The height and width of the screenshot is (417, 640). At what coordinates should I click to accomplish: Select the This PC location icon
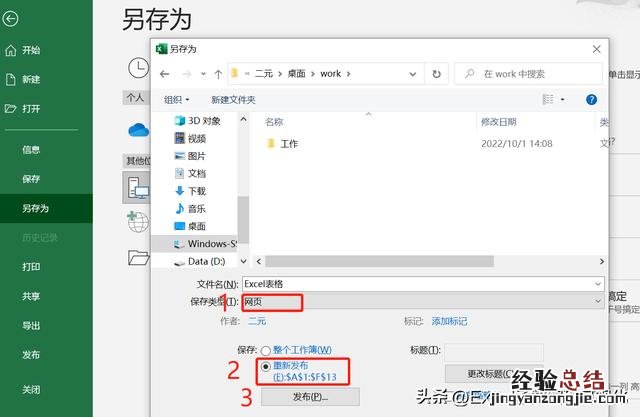pyautogui.click(x=138, y=188)
